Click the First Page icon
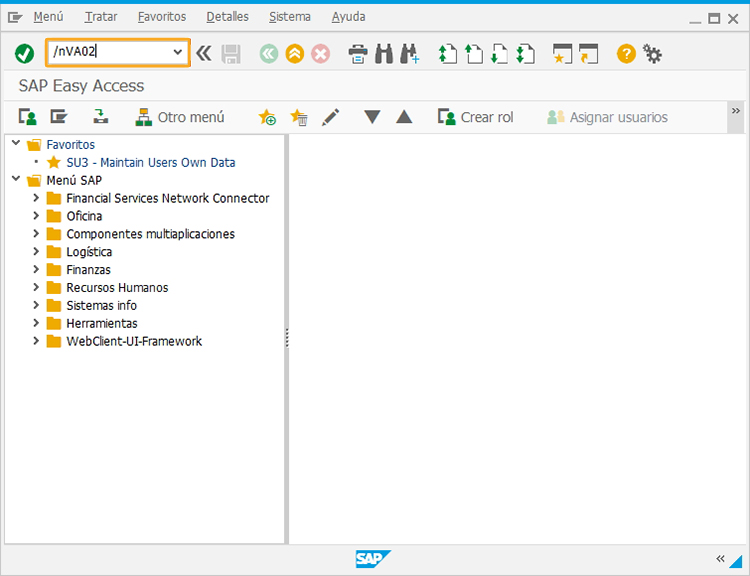 point(448,54)
